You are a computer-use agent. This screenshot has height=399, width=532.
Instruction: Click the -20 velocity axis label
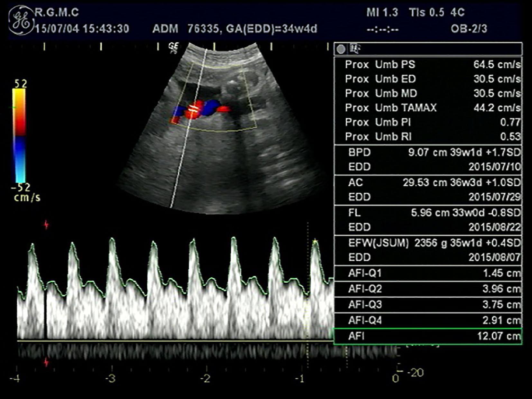(x=415, y=373)
